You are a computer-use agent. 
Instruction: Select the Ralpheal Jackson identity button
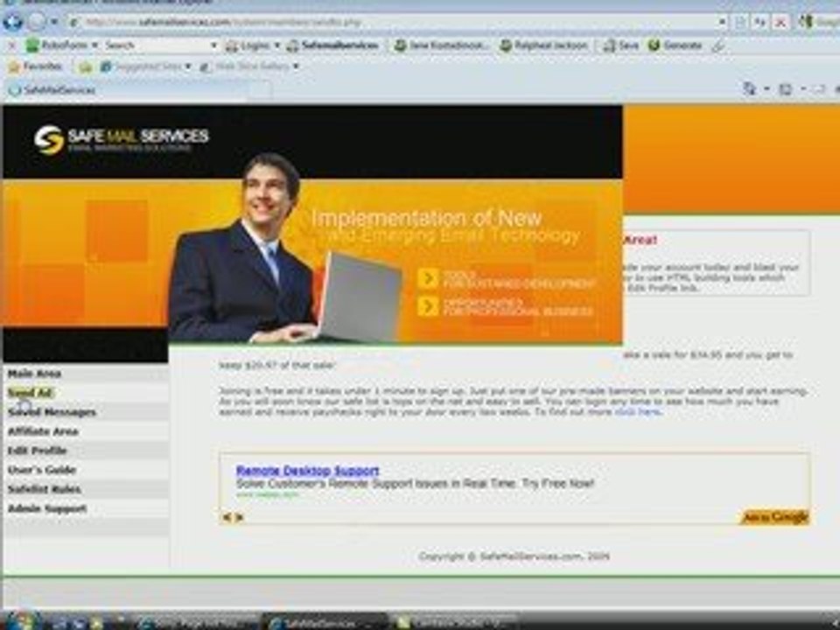(543, 46)
